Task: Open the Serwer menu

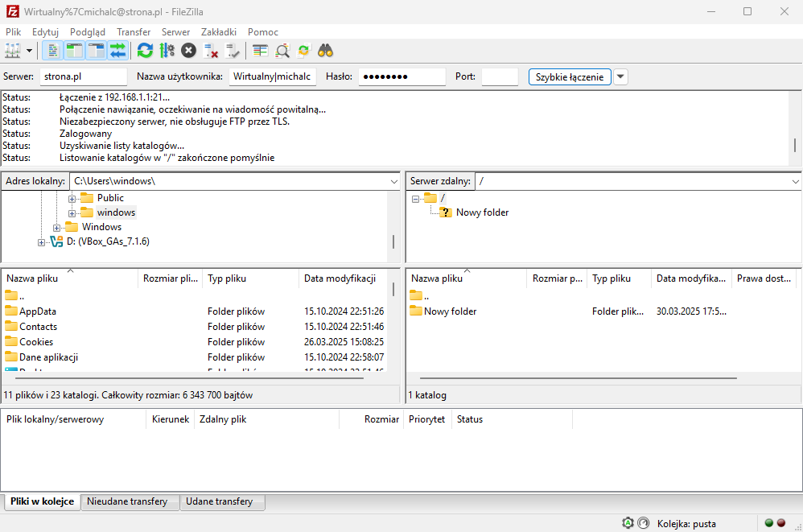Action: 175,31
